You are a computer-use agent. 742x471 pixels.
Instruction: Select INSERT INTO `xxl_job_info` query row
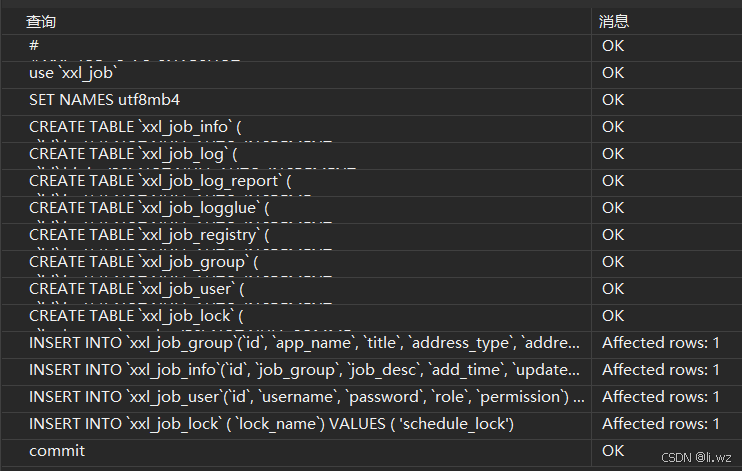pyautogui.click(x=305, y=370)
